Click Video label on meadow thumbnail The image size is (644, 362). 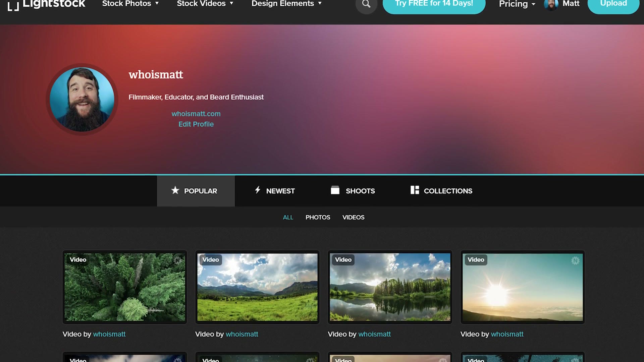click(211, 260)
